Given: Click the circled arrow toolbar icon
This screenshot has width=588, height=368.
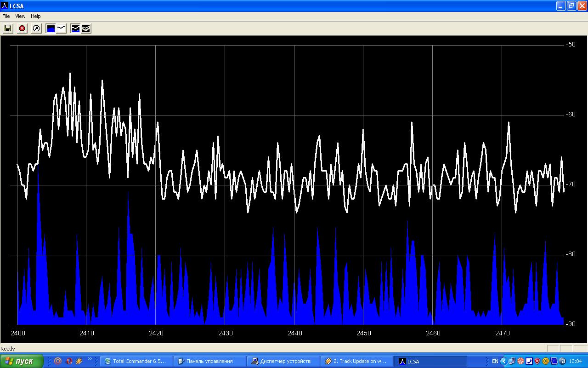Looking at the screenshot, I should click(36, 29).
